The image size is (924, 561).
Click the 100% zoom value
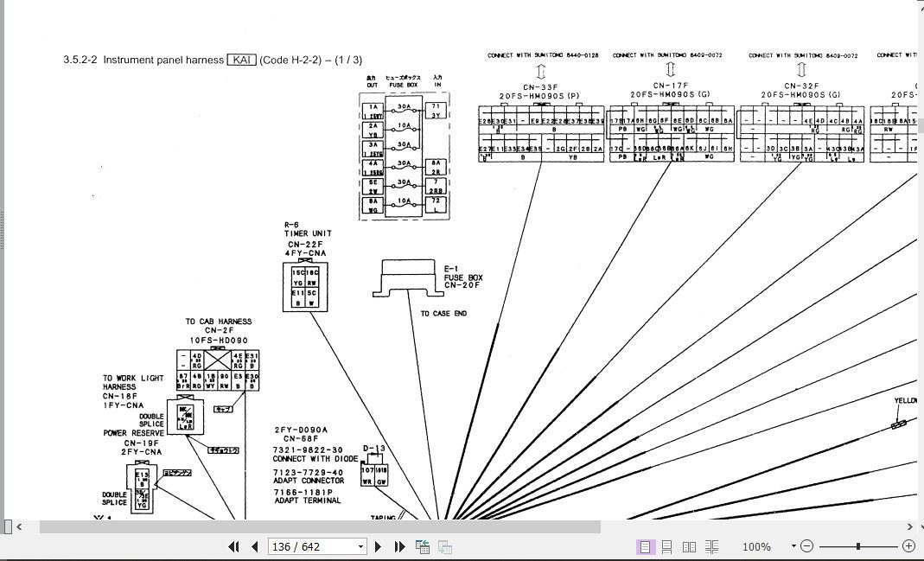point(756,547)
